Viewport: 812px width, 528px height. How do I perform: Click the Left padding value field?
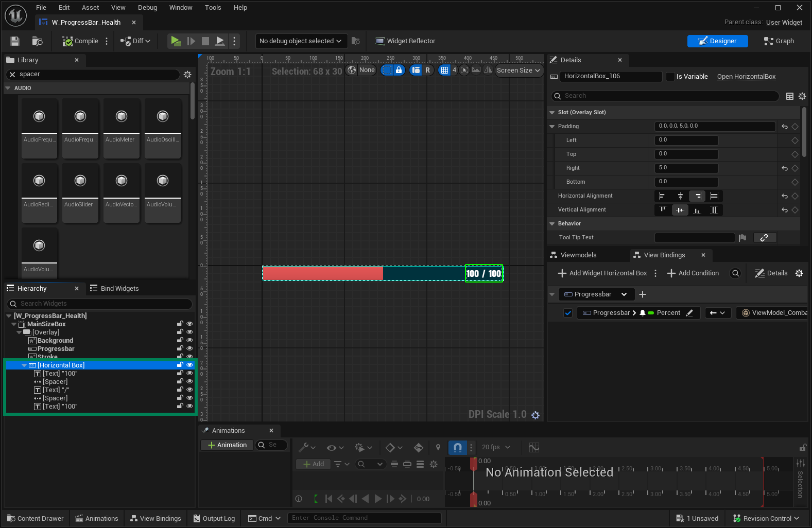pyautogui.click(x=686, y=140)
